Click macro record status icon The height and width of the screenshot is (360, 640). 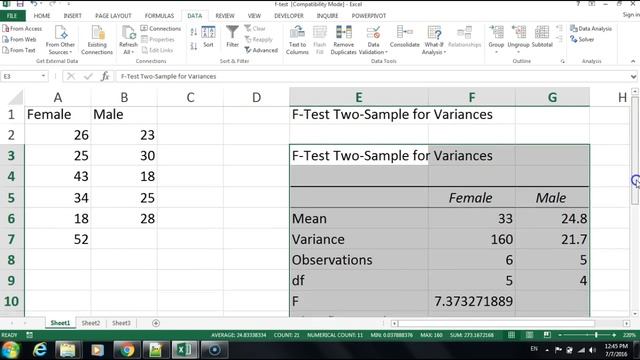point(29,335)
